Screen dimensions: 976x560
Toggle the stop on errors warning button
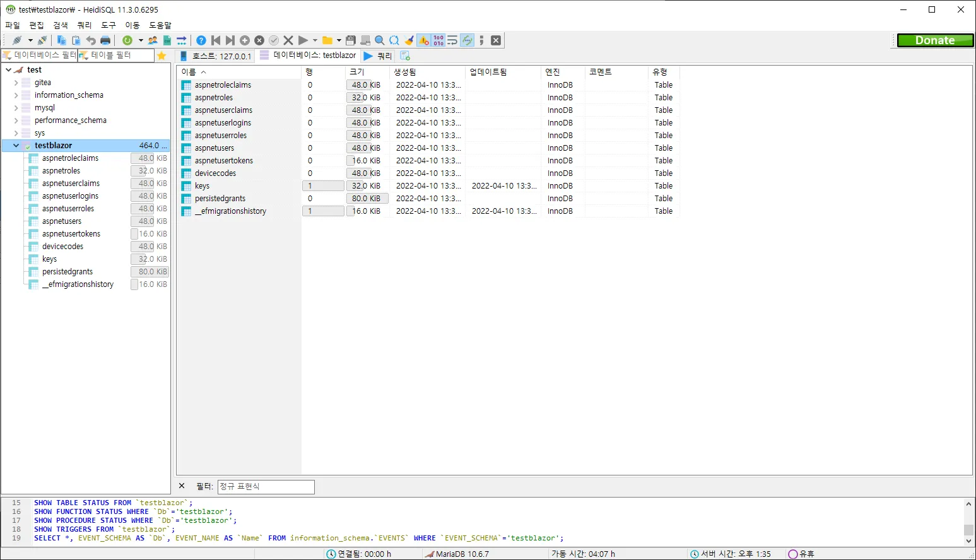click(x=423, y=40)
